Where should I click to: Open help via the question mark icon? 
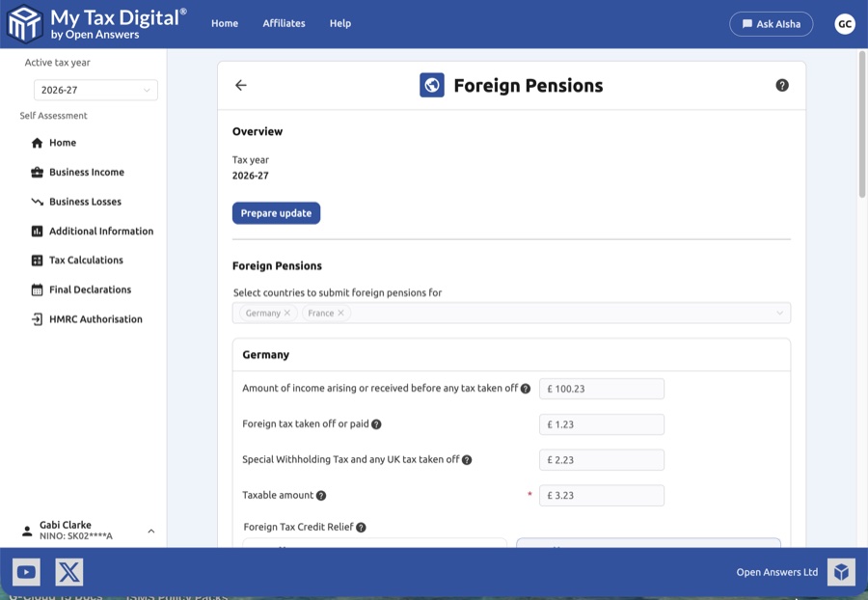781,85
